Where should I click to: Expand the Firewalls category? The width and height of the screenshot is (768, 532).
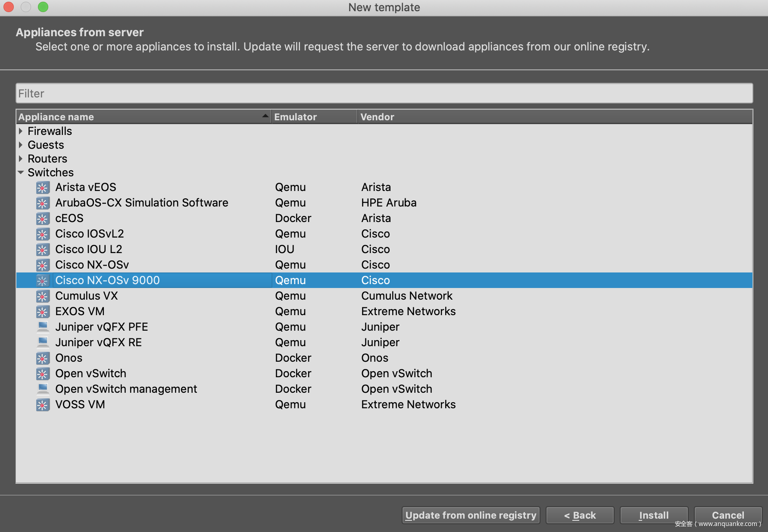tap(21, 131)
